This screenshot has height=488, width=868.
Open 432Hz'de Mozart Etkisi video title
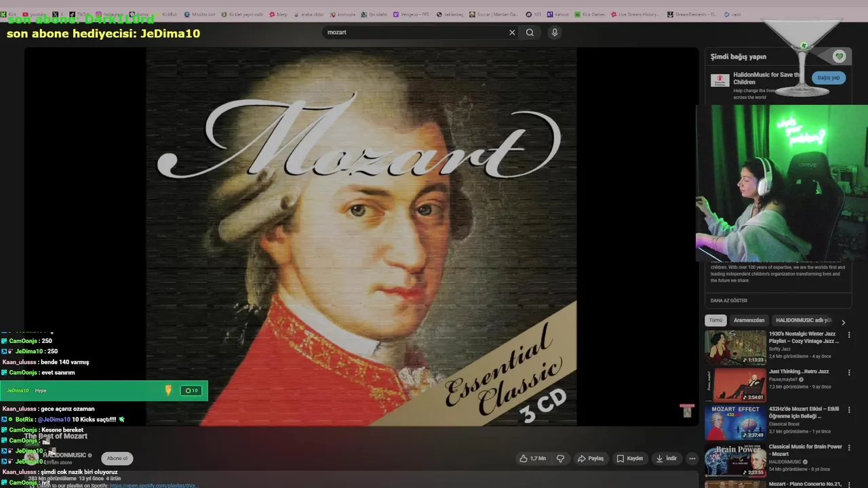(804, 413)
